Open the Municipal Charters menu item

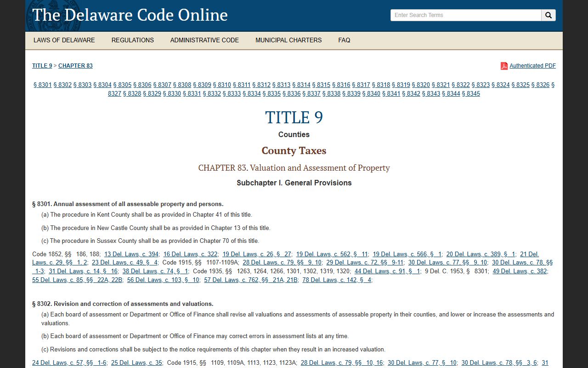click(x=288, y=40)
